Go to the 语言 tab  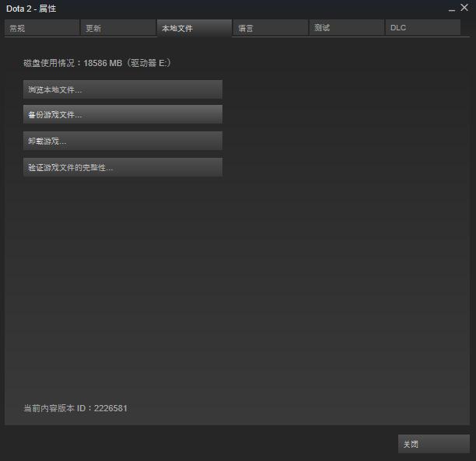coord(271,28)
